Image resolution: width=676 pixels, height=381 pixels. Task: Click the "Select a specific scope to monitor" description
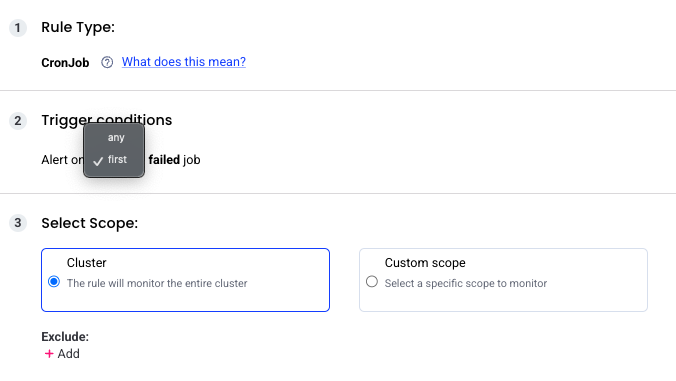tap(466, 283)
